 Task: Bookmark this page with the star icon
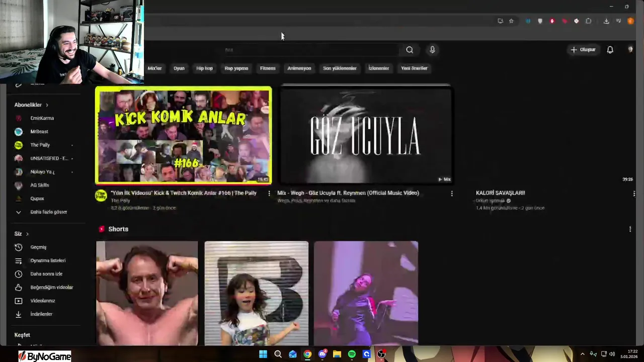(511, 21)
